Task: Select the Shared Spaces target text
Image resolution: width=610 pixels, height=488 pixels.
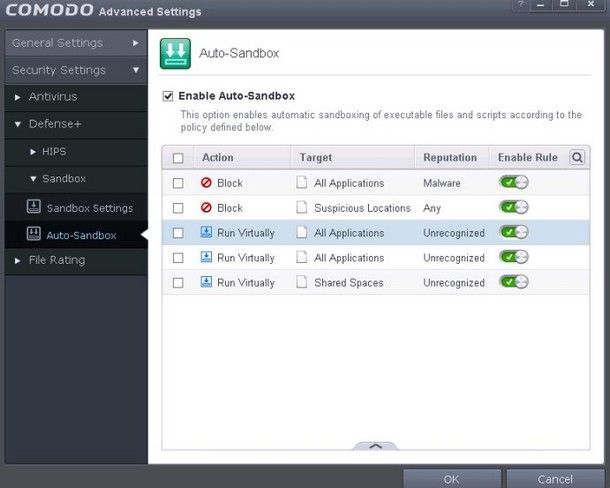Action: tap(349, 283)
